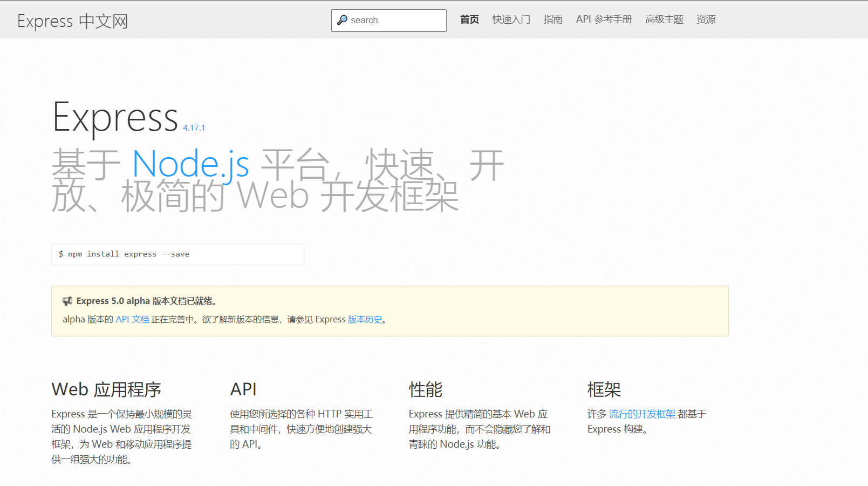Open the 首页 nav item
Viewport: 868px width, 486px height.
coord(469,19)
